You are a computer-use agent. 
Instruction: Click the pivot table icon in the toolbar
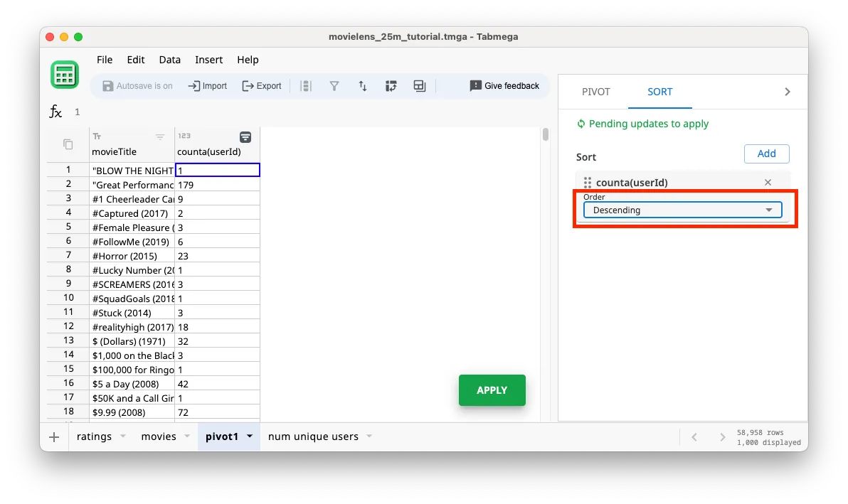pyautogui.click(x=391, y=85)
